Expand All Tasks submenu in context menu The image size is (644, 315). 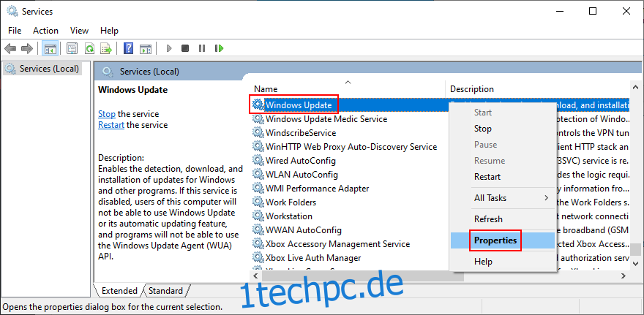503,197
